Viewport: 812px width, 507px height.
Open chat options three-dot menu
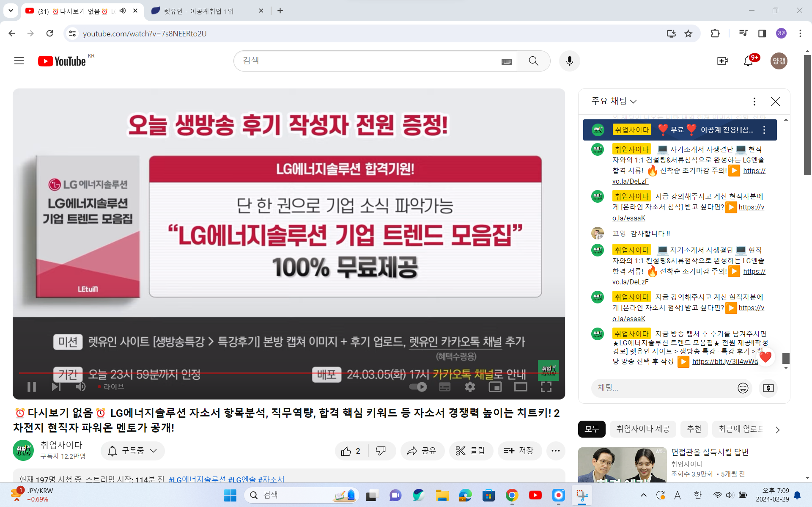(x=754, y=102)
